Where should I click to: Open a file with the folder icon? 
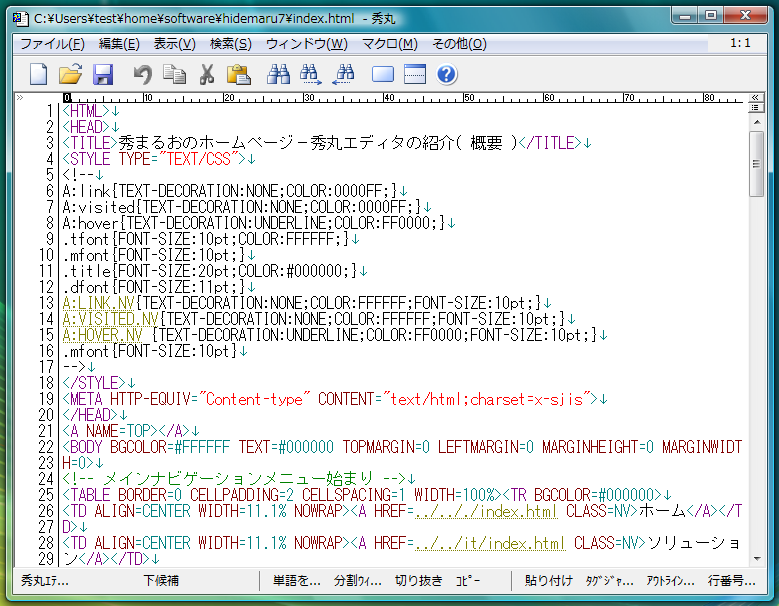point(70,75)
